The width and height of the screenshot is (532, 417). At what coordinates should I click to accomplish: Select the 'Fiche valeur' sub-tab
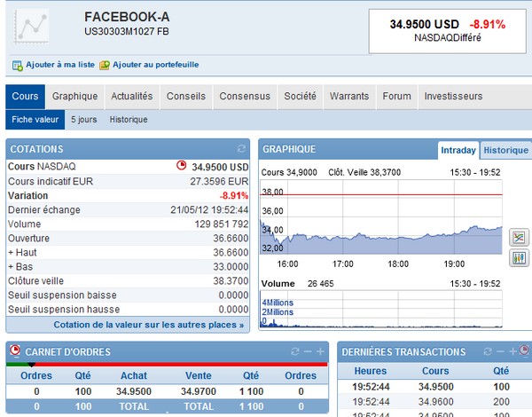click(x=35, y=120)
